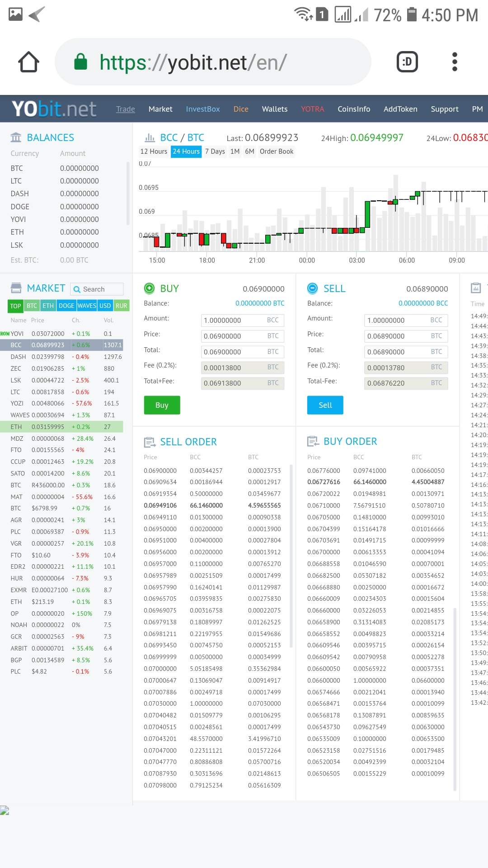Click the green secure padlock icon

coord(80,62)
